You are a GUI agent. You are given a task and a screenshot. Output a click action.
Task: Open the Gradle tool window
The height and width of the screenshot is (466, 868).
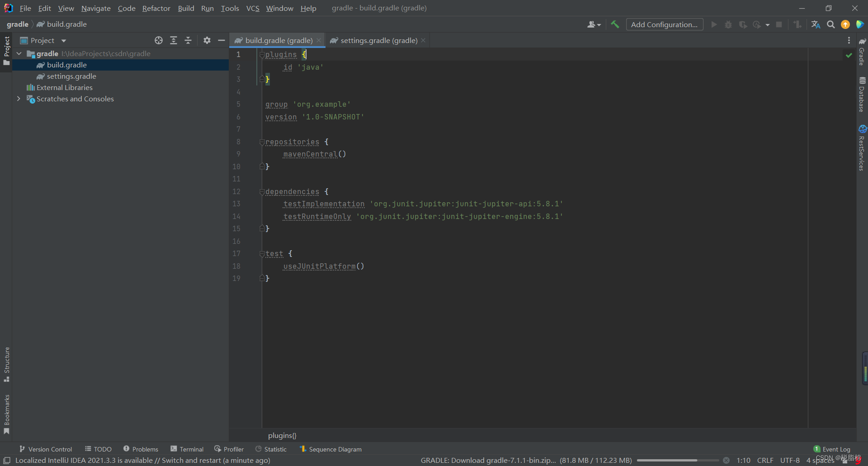tap(862, 52)
